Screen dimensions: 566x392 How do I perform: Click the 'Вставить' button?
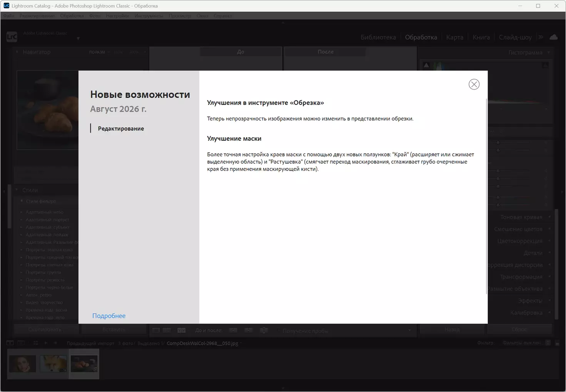tap(114, 329)
